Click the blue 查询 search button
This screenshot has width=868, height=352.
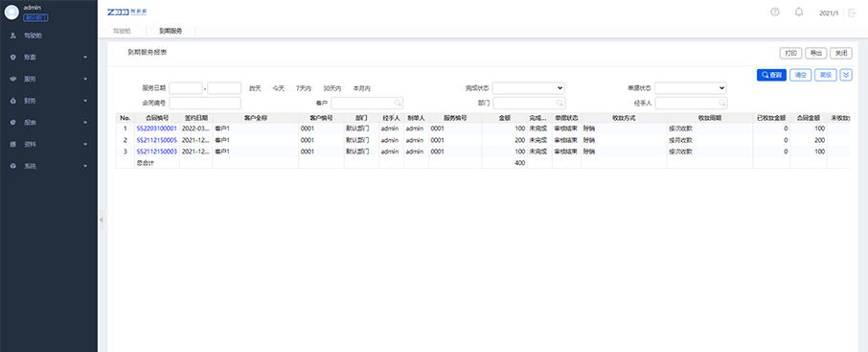(771, 75)
